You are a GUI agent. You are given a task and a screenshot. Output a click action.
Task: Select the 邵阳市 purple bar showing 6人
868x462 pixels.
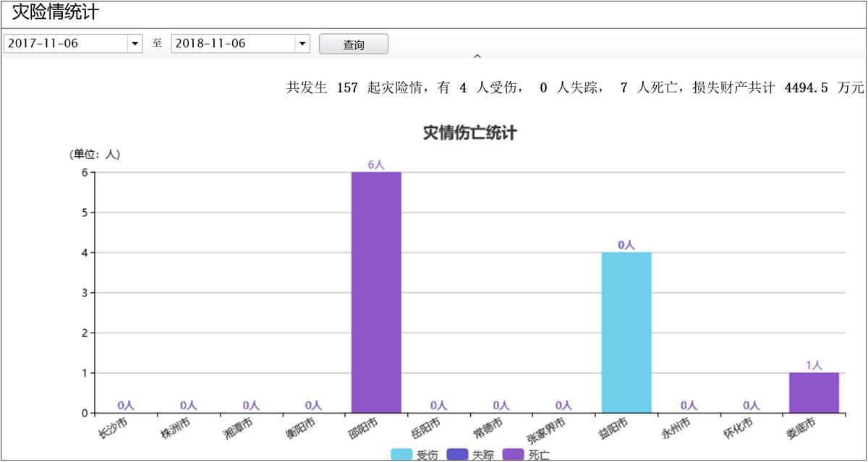point(375,289)
